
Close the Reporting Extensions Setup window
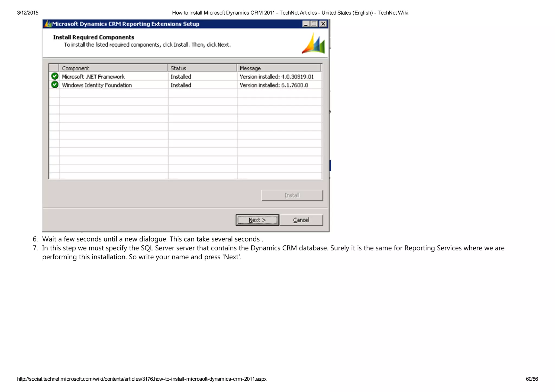click(323, 24)
